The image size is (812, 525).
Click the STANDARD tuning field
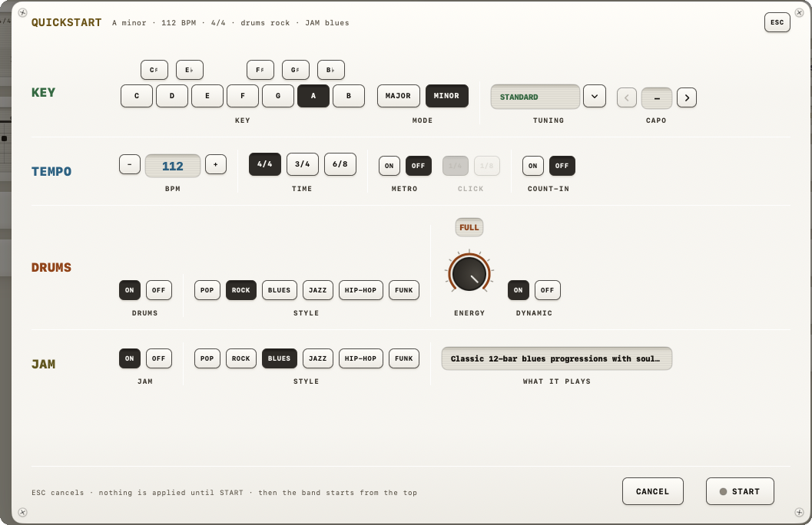535,97
